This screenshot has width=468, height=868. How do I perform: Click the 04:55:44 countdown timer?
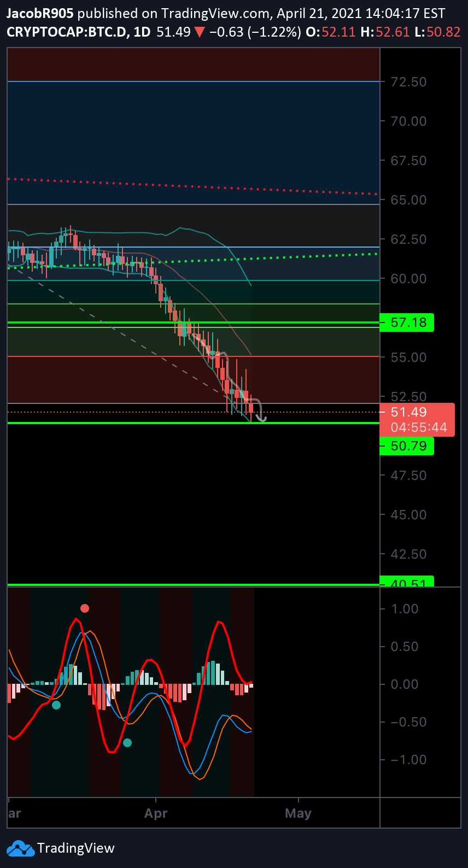pyautogui.click(x=419, y=427)
